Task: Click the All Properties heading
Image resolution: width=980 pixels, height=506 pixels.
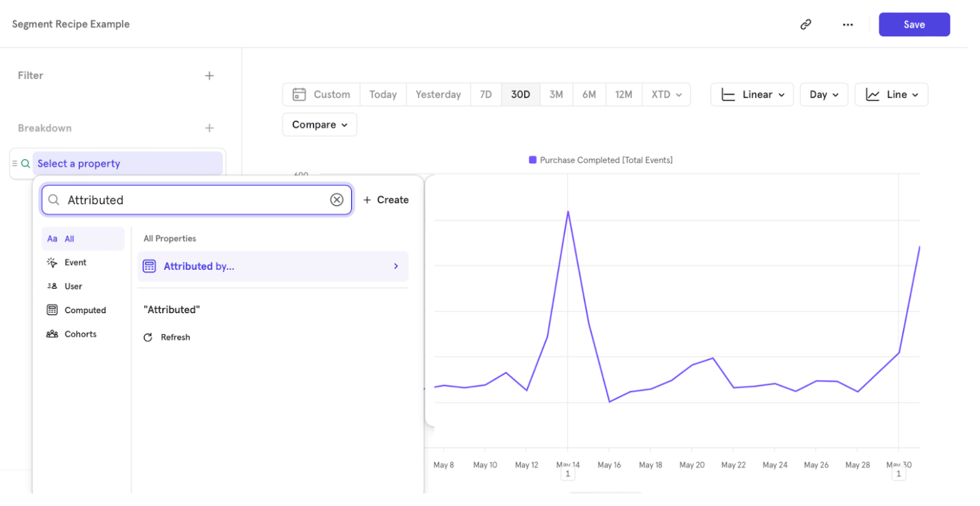Action: click(170, 239)
